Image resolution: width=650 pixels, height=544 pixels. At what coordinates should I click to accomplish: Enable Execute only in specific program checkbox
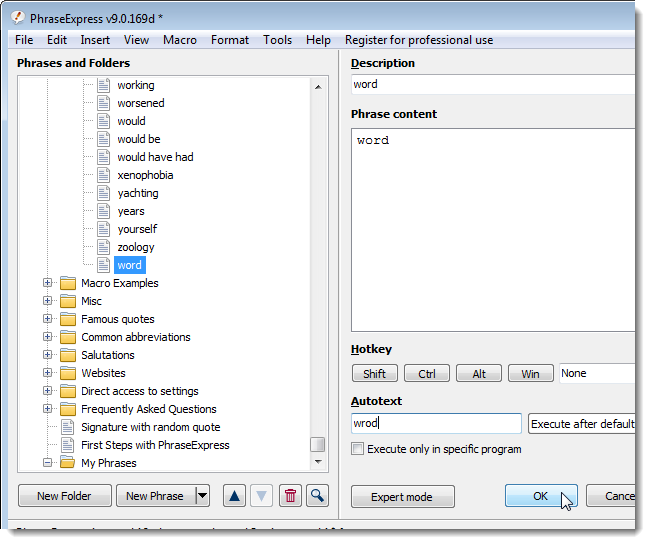click(x=357, y=449)
